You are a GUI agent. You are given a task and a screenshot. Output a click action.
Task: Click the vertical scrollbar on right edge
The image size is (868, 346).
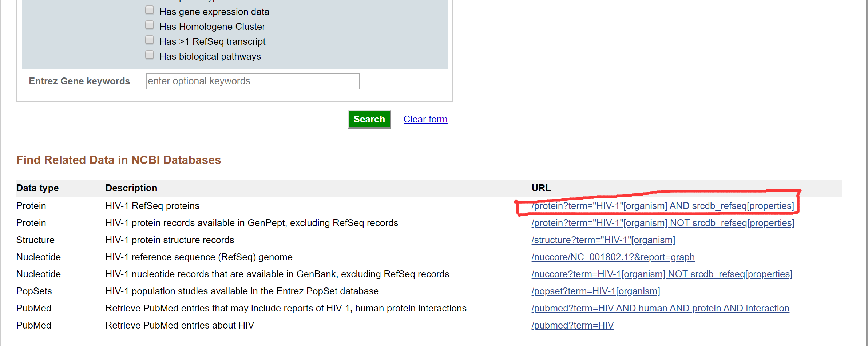click(867, 173)
